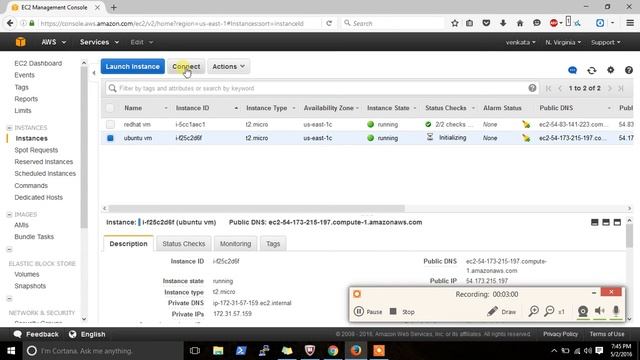Switch to the Monitoring tab
Image resolution: width=640 pixels, height=360 pixels.
[x=236, y=244]
